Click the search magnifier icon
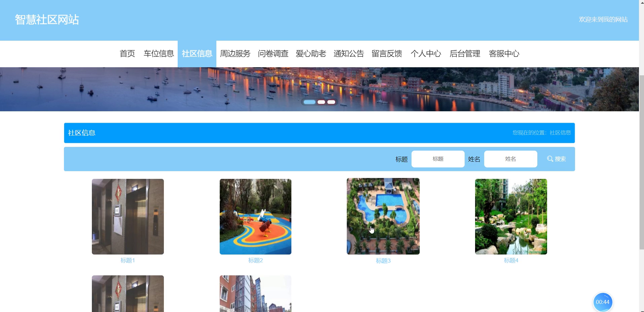 [550, 159]
